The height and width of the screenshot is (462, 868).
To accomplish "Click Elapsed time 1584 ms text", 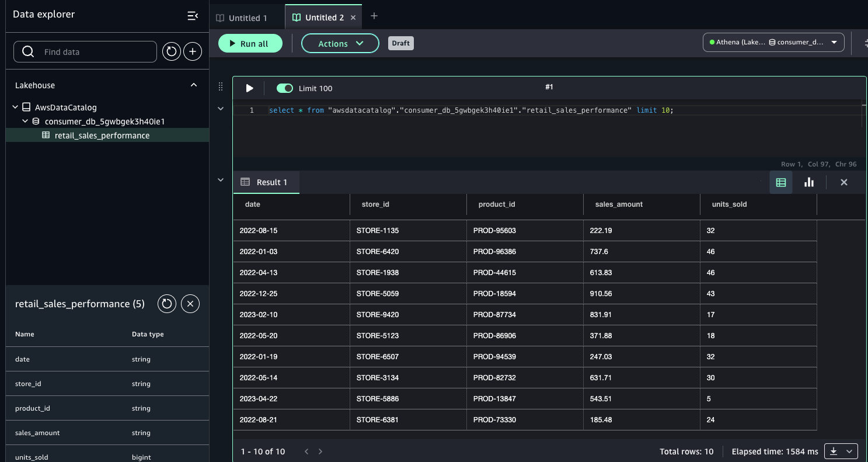I will click(775, 451).
